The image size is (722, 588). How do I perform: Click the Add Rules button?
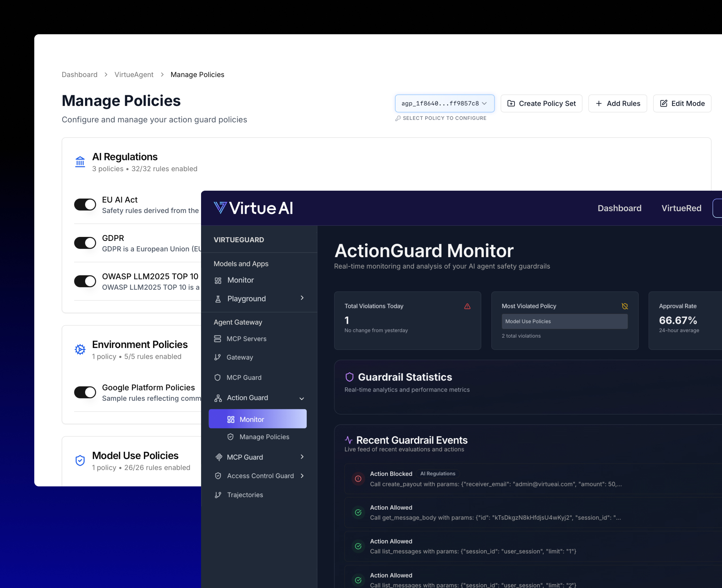(x=617, y=103)
